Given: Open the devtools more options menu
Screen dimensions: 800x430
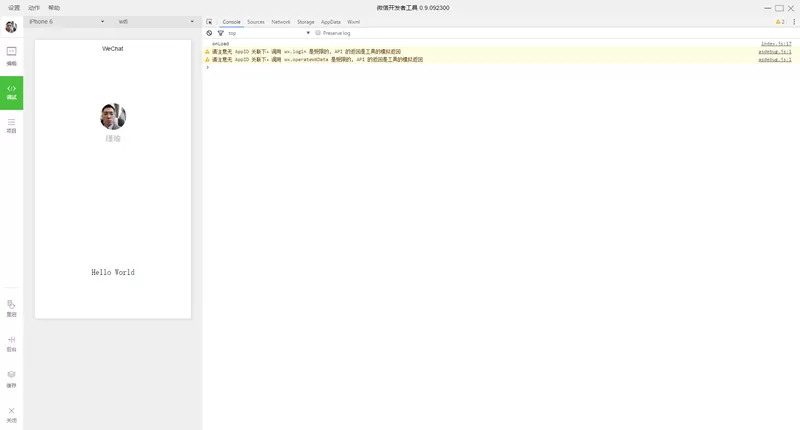Looking at the screenshot, I should pyautogui.click(x=794, y=22).
